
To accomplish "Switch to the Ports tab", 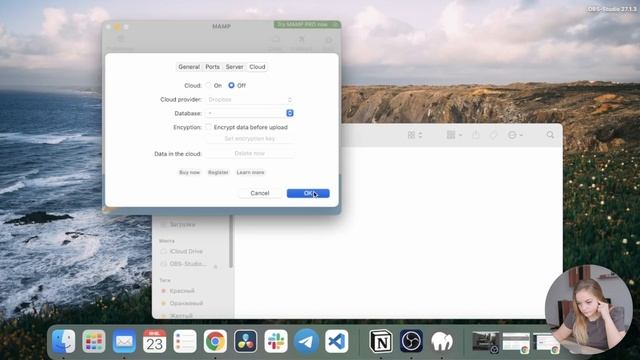I will click(x=212, y=67).
